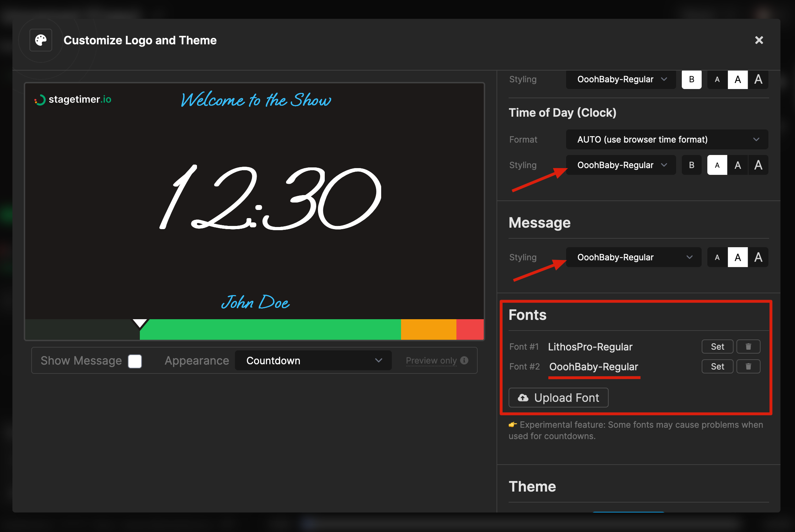Close the Customize Logo and Theme dialog

click(x=759, y=40)
